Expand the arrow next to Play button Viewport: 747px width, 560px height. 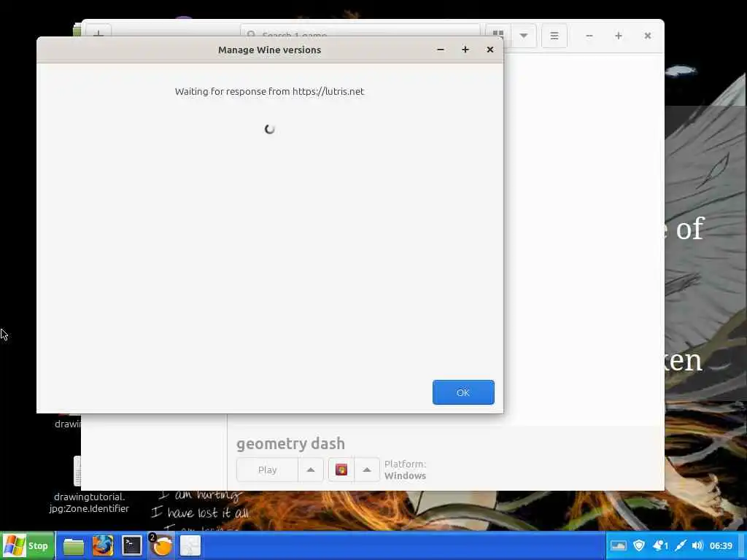tap(311, 470)
